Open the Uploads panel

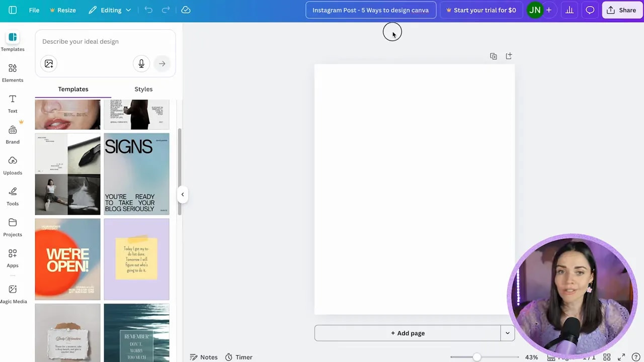(x=13, y=165)
